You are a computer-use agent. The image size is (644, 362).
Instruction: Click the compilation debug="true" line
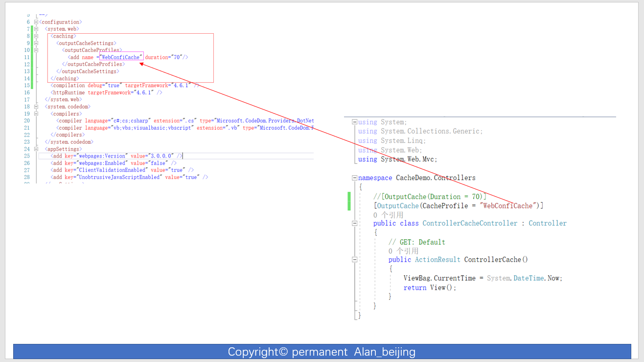click(125, 85)
